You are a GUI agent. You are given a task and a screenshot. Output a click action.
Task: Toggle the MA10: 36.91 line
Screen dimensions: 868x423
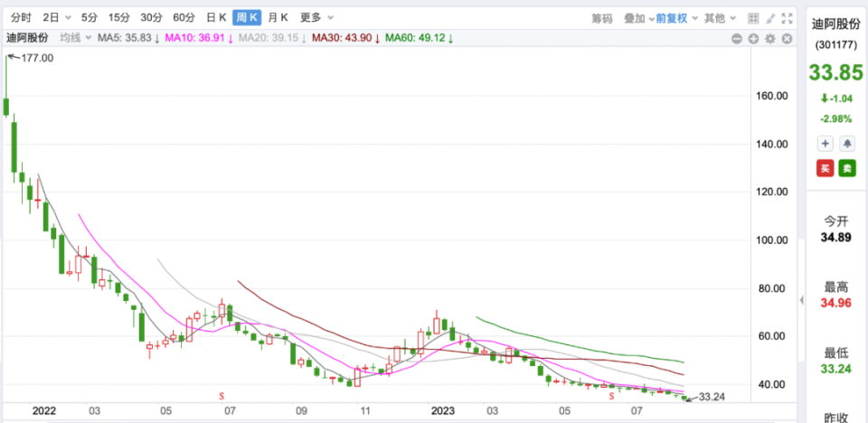[x=200, y=38]
